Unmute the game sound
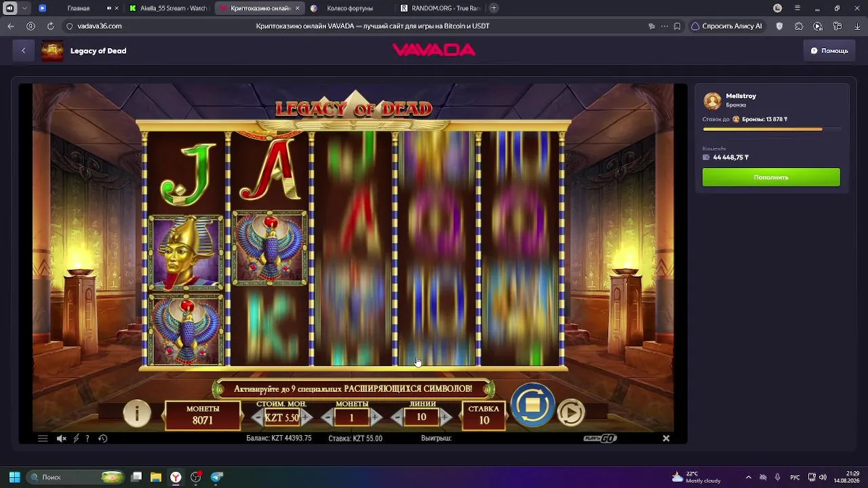Image resolution: width=868 pixels, height=488 pixels. (x=61, y=439)
